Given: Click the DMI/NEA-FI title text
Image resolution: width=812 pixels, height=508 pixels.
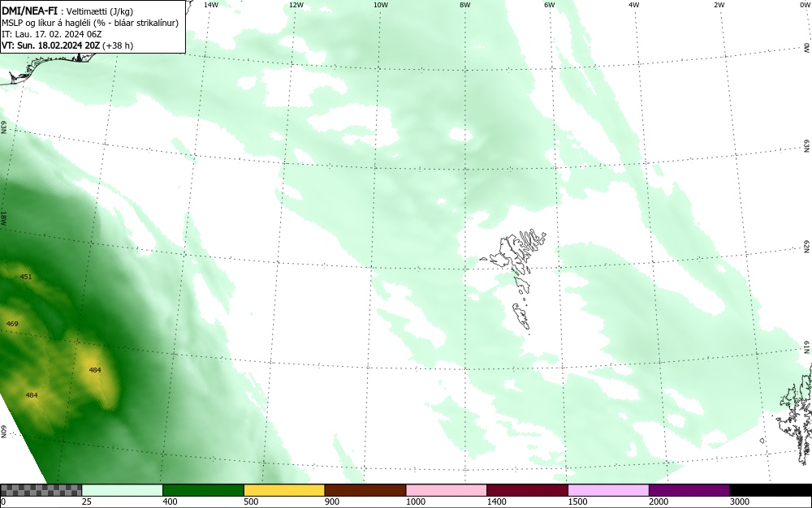Looking at the screenshot, I should point(29,11).
